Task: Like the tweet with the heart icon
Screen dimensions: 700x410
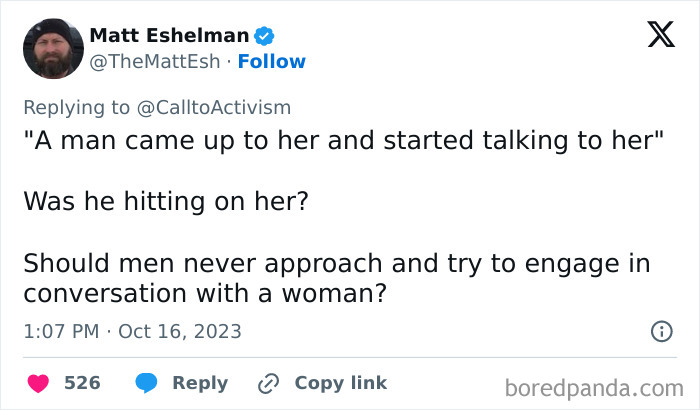Action: (x=38, y=383)
